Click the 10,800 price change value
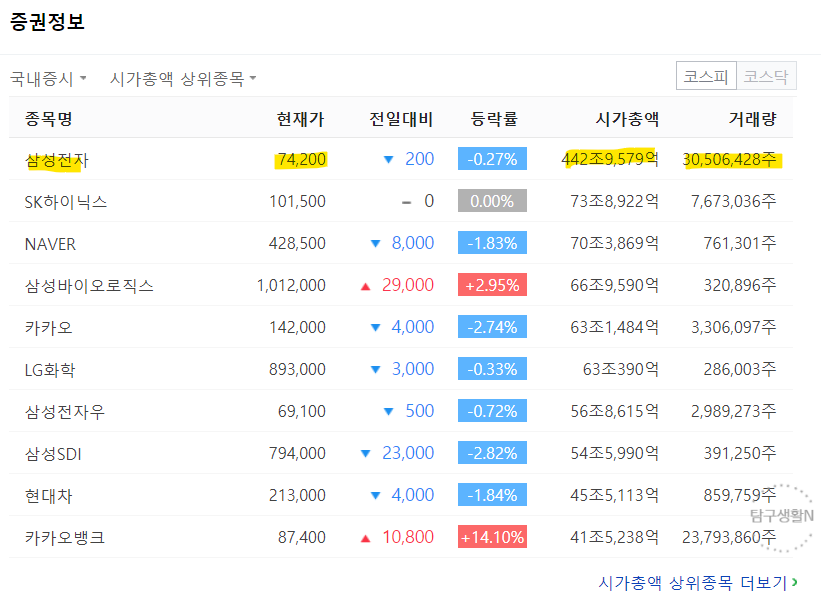This screenshot has width=821, height=597. [408, 537]
